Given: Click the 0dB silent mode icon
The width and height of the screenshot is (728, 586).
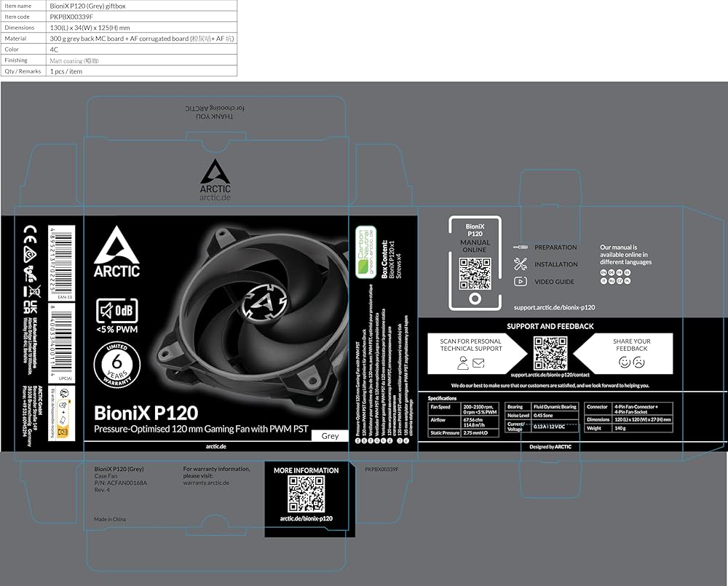Looking at the screenshot, I should (x=117, y=312).
